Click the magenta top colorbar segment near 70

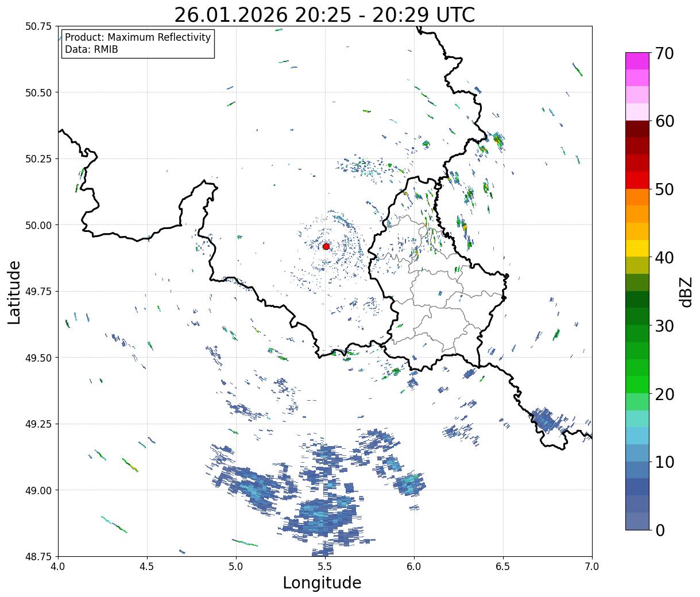click(637, 61)
